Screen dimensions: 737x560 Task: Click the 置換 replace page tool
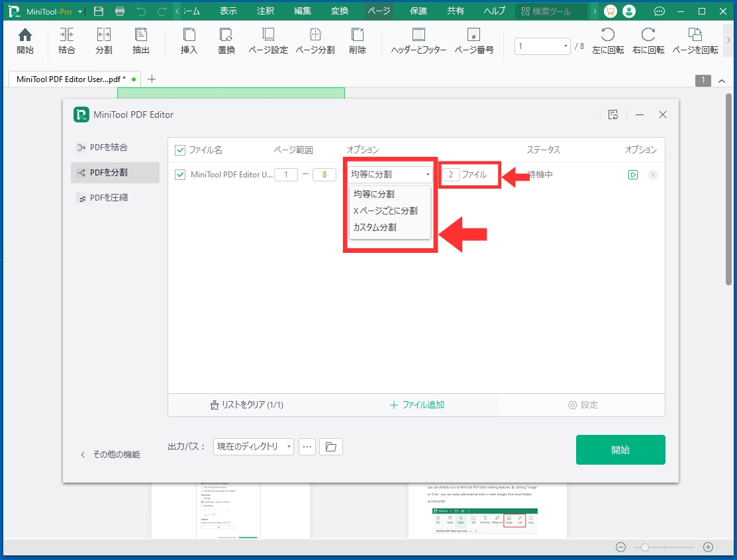click(226, 41)
